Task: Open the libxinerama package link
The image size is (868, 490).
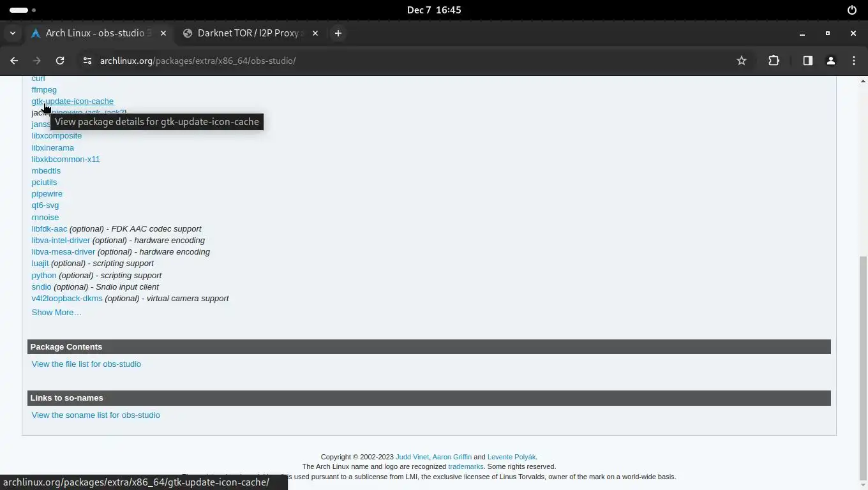Action: click(x=53, y=148)
